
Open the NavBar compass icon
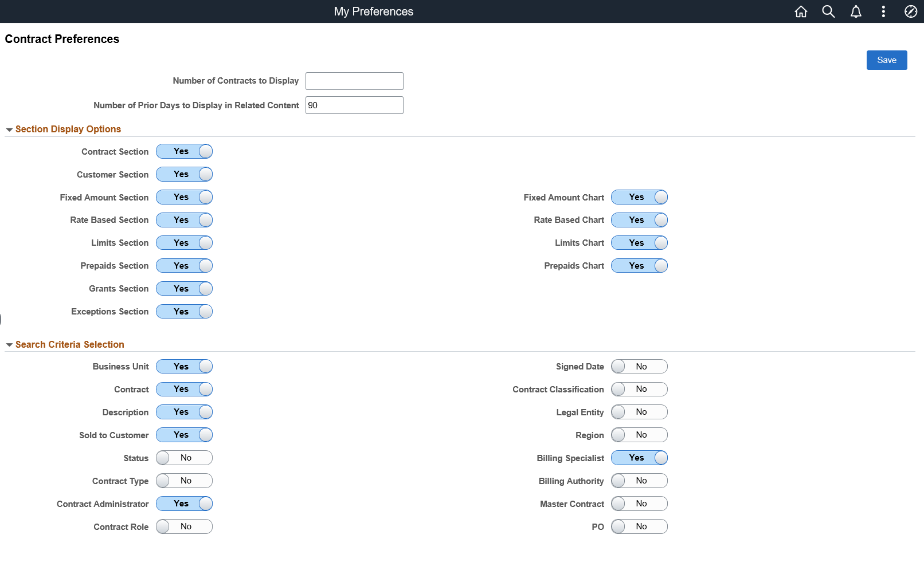(911, 11)
